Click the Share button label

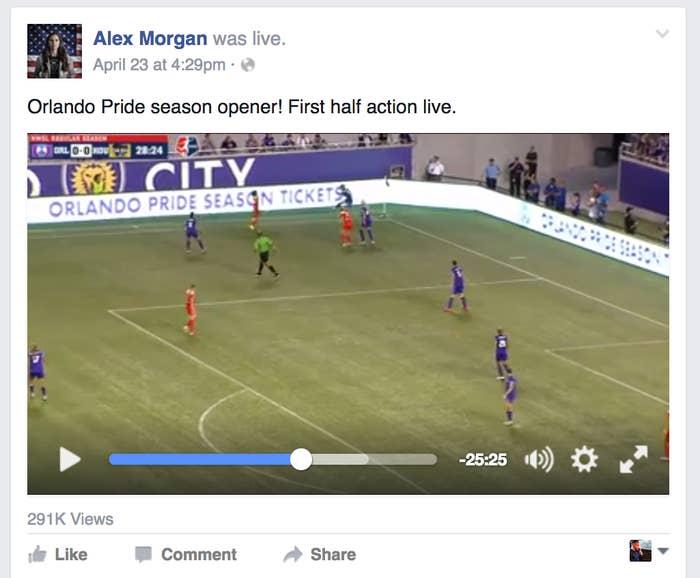pos(333,554)
